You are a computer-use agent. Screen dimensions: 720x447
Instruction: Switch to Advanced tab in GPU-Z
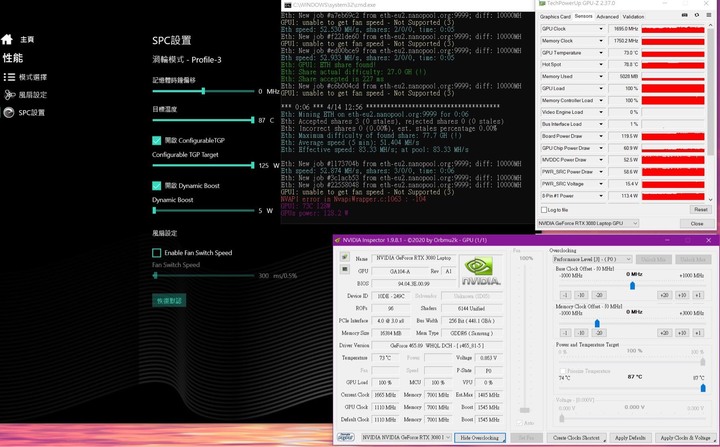[x=608, y=17]
